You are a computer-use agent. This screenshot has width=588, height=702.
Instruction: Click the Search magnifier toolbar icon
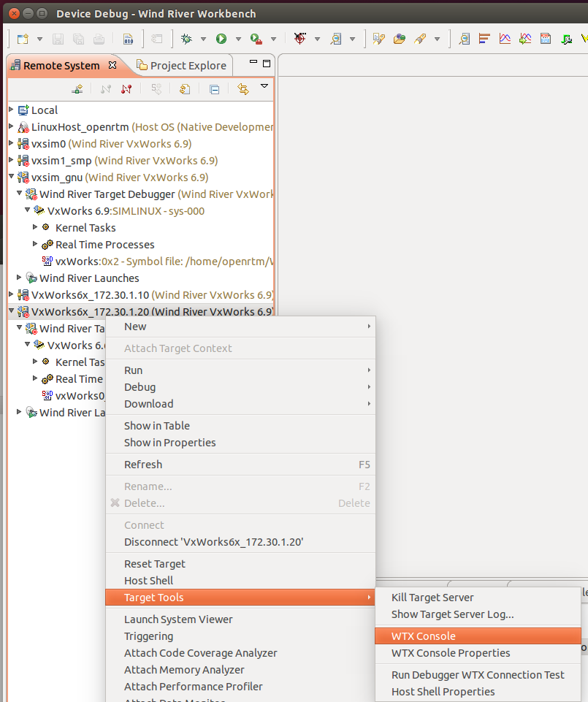click(335, 39)
